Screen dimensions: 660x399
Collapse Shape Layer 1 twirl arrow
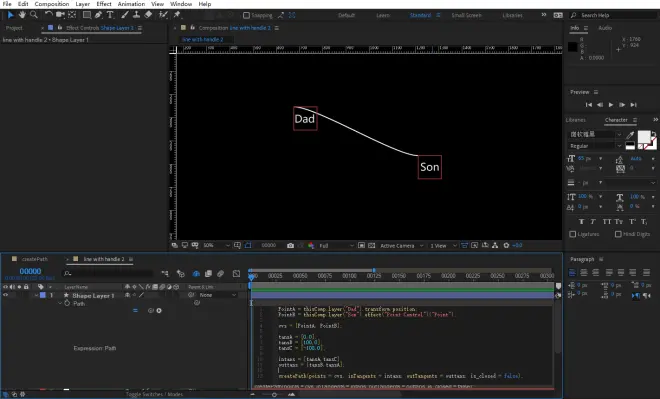point(36,295)
